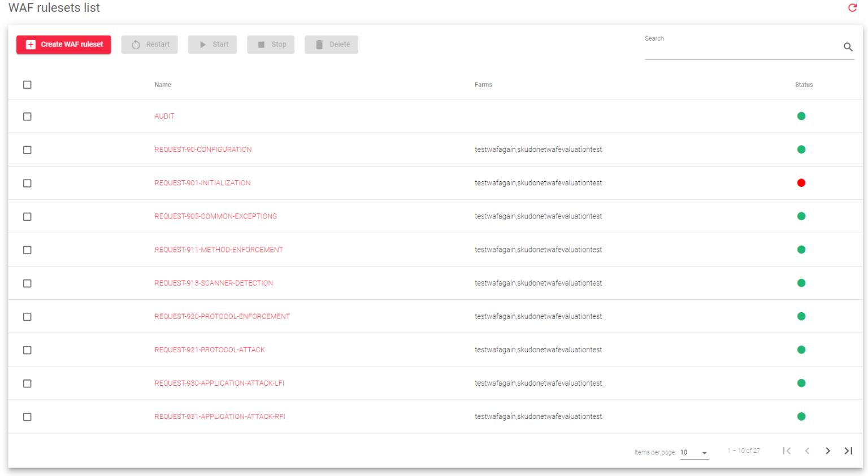Open the AUDIT ruleset
868x476 pixels.
click(164, 116)
